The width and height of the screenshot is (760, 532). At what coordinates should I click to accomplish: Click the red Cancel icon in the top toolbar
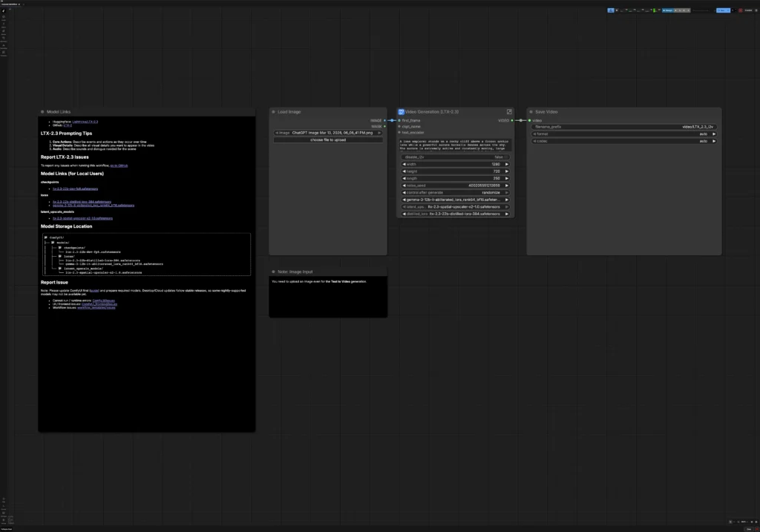pos(739,10)
